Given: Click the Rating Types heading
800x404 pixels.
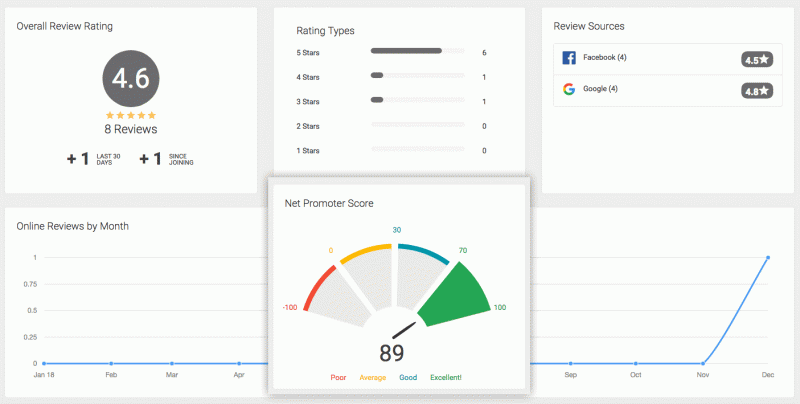Looking at the screenshot, I should pos(326,31).
